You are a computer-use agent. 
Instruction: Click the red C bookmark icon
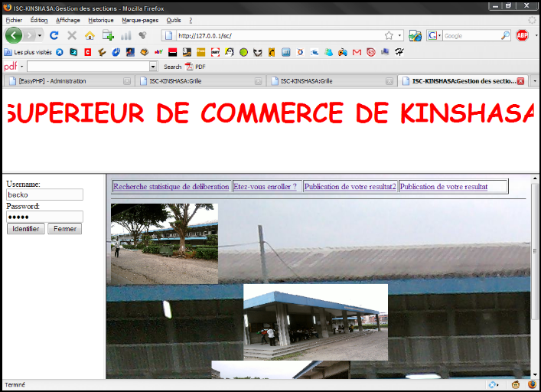point(88,52)
